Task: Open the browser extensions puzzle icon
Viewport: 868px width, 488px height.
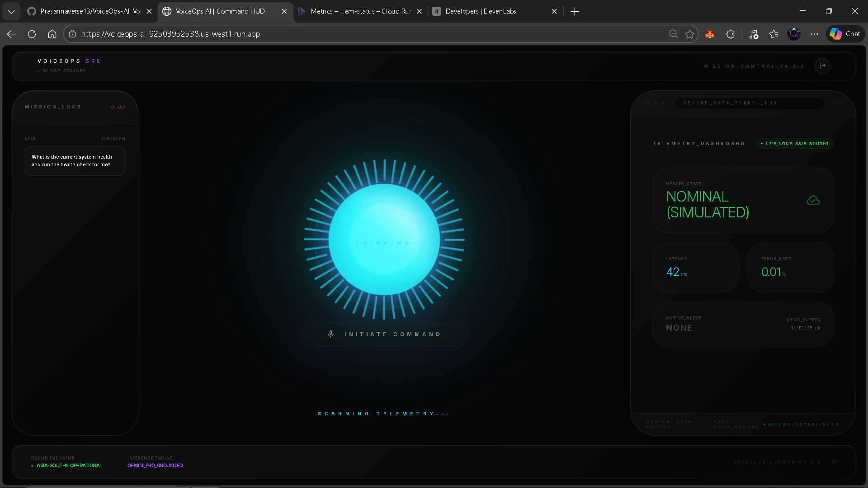Action: click(x=731, y=34)
